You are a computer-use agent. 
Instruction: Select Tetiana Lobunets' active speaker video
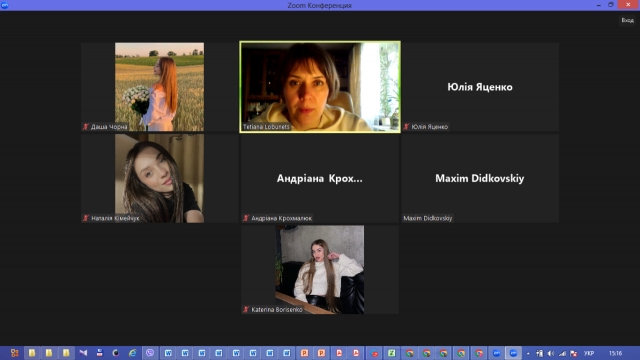320,87
